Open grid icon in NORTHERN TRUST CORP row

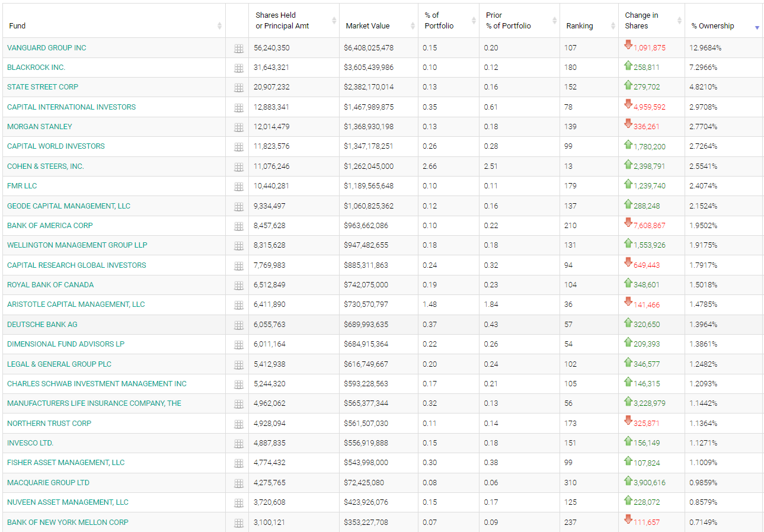(x=239, y=424)
